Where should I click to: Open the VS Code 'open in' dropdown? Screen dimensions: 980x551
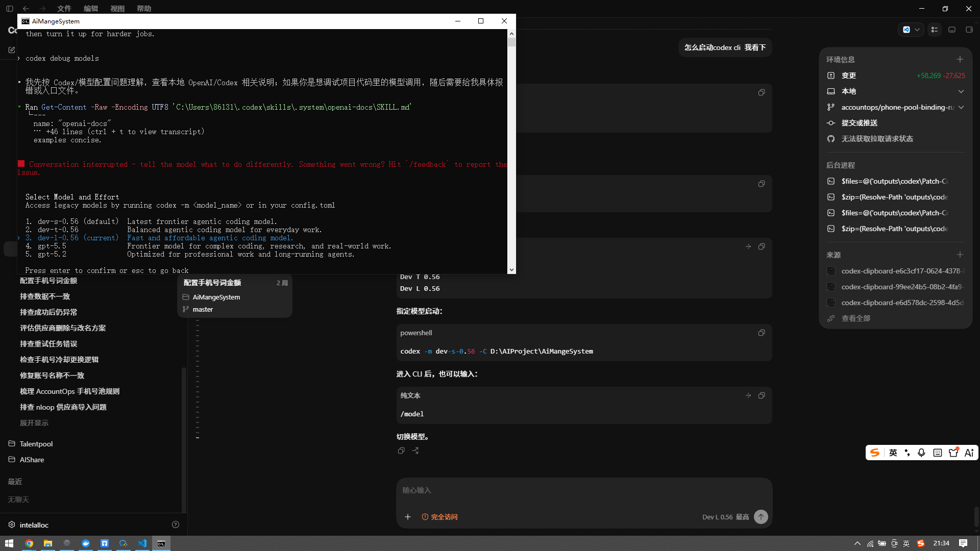coord(911,30)
